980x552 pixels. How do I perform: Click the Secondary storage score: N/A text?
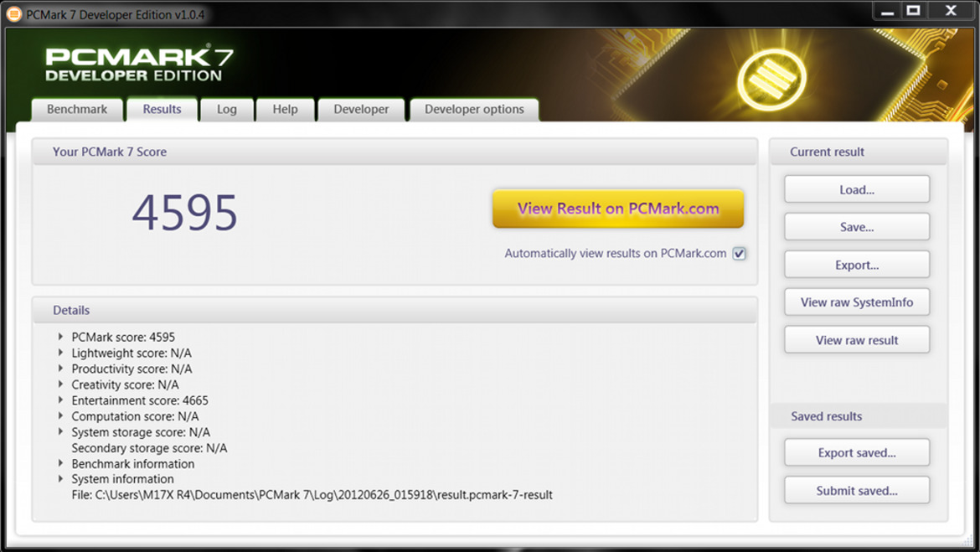click(149, 447)
